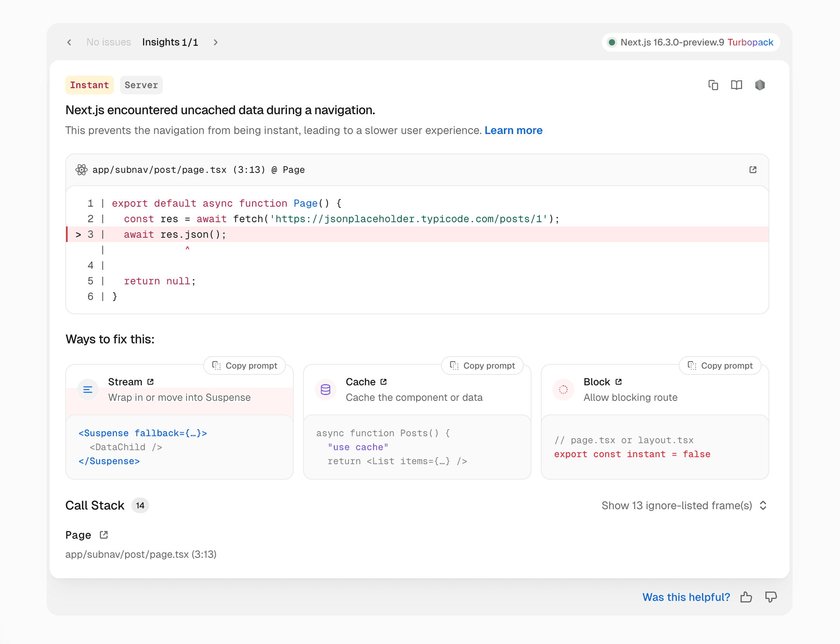Click the Stream lines icon
This screenshot has width=840, height=644.
[88, 389]
